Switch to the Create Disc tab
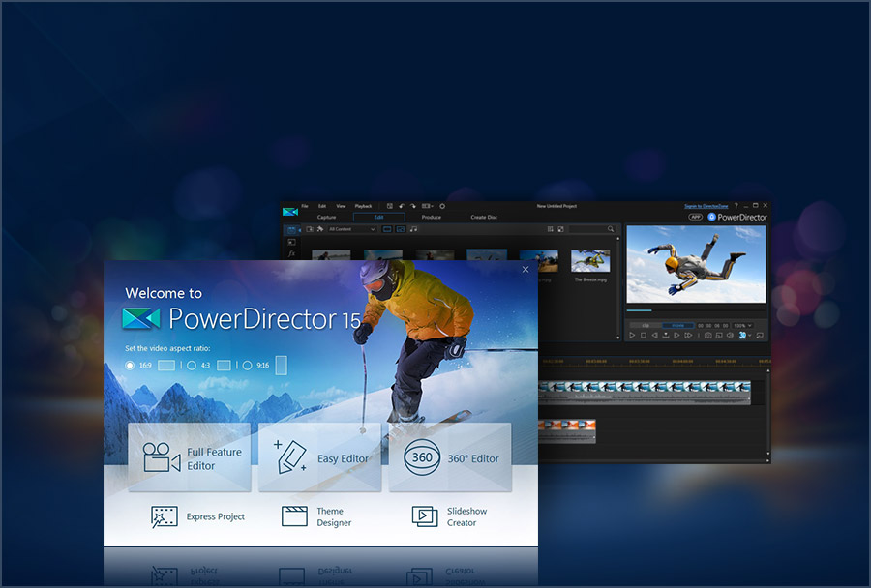Image resolution: width=871 pixels, height=588 pixels. click(485, 217)
